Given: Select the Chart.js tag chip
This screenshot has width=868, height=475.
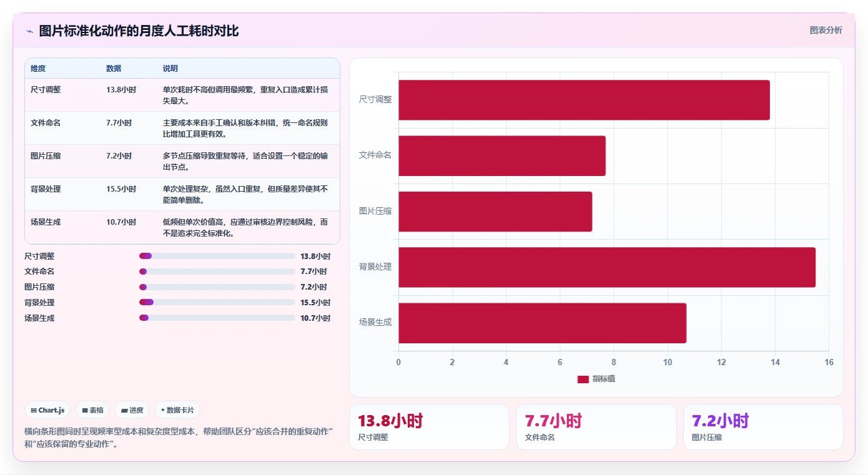Looking at the screenshot, I should [x=48, y=410].
